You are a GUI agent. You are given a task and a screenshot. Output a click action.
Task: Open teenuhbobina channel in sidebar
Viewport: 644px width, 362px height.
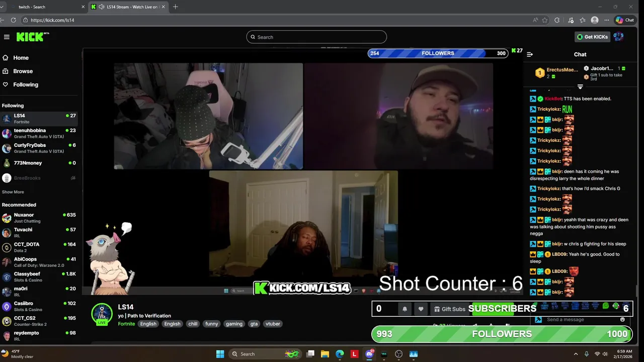[x=39, y=133]
